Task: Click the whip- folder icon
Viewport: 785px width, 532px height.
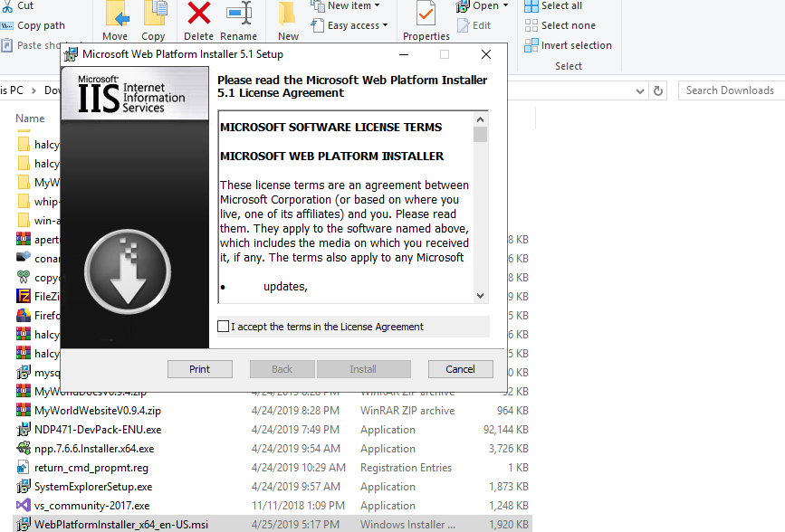Action: 23,201
